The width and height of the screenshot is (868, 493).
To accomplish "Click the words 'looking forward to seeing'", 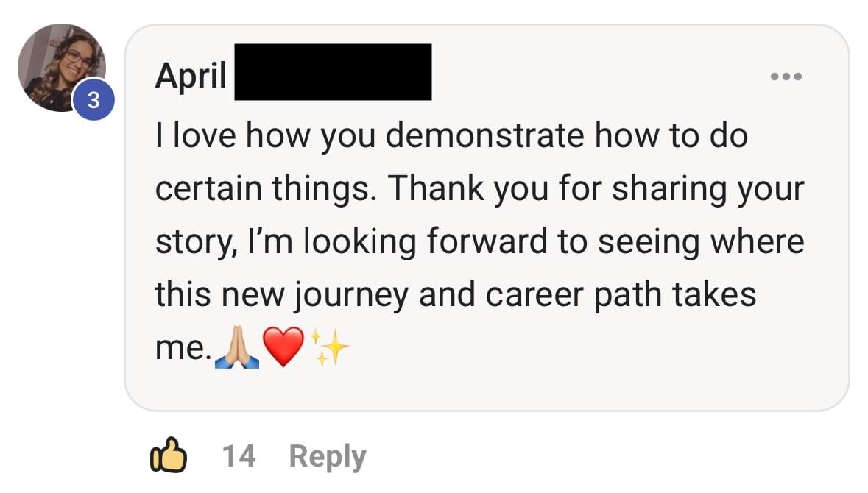I will tap(504, 242).
